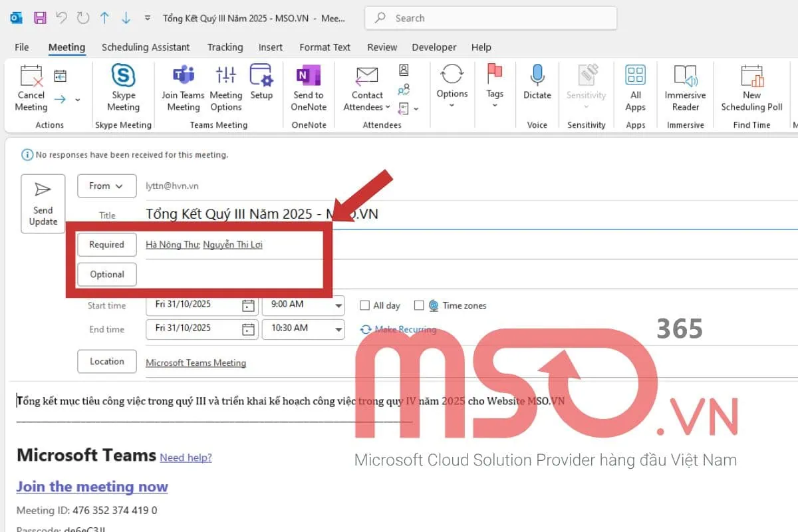The width and height of the screenshot is (798, 532).
Task: Switch to the Scheduling Assistant tab
Action: pyautogui.click(x=146, y=47)
